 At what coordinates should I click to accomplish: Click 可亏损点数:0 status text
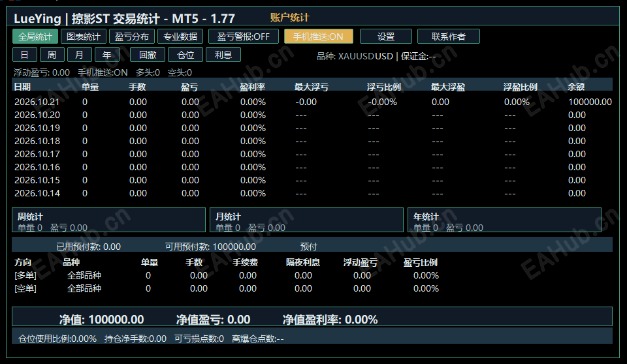199,339
